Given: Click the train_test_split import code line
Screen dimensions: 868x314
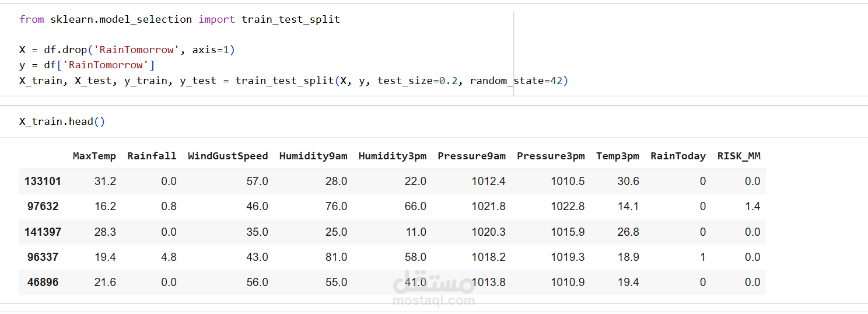Looking at the screenshot, I should [x=179, y=19].
